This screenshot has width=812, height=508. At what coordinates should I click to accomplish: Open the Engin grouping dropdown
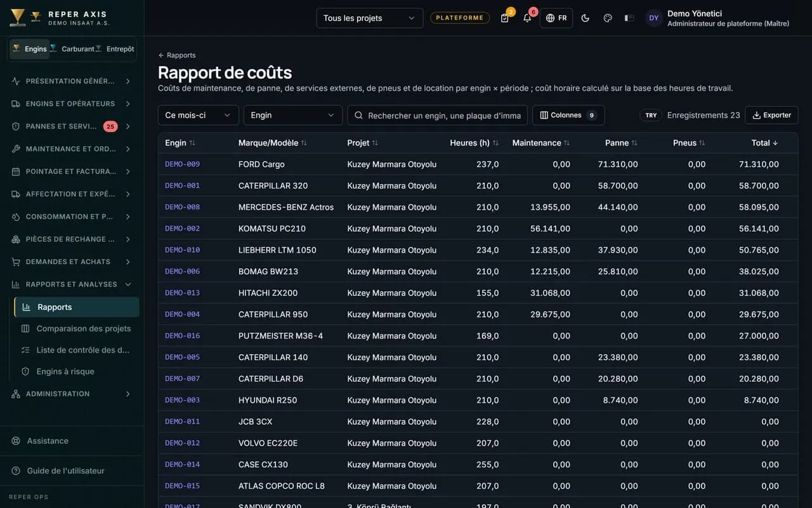(293, 115)
